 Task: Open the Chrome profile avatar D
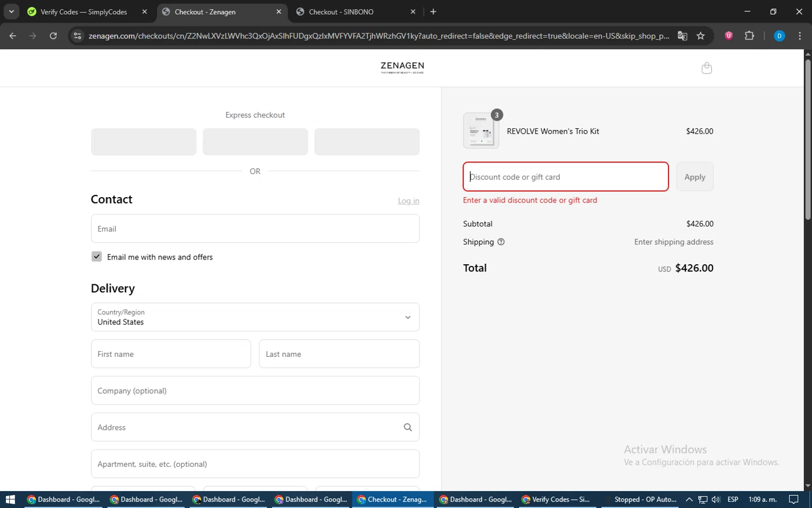tap(780, 36)
